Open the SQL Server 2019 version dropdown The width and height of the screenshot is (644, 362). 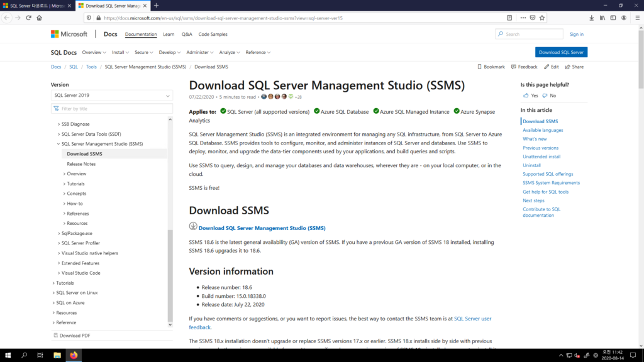click(x=112, y=96)
